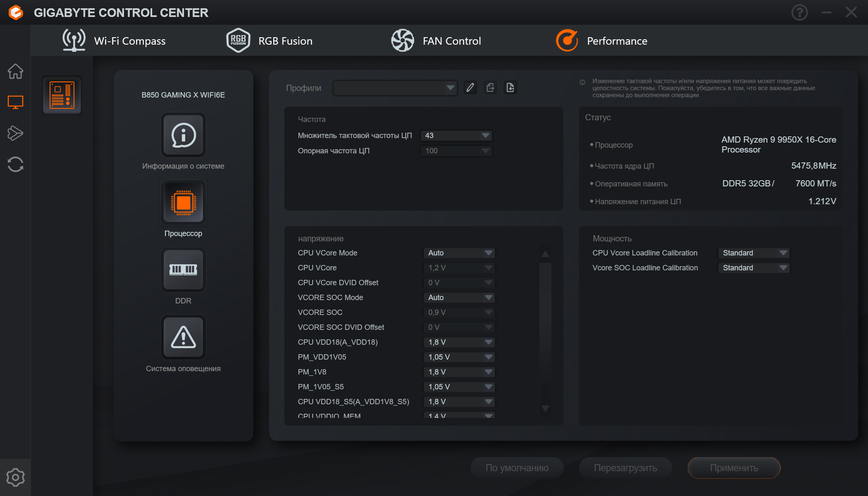Open the DDR memory section icon

pyautogui.click(x=183, y=270)
